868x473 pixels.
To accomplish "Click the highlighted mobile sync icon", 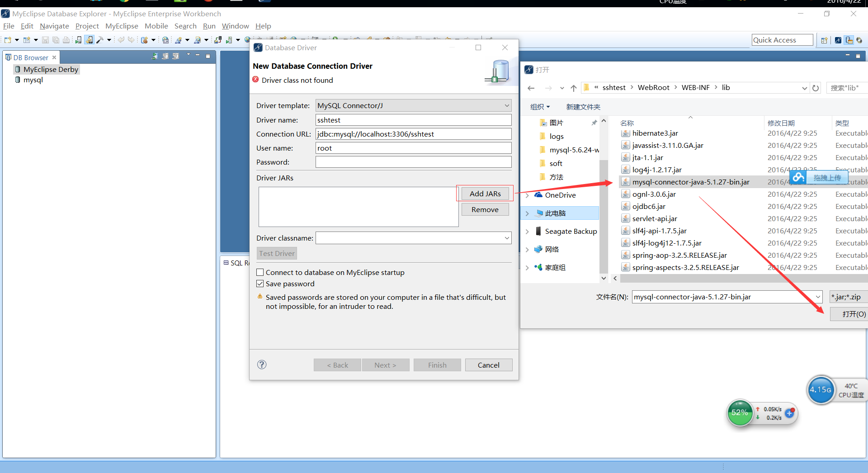I will pyautogui.click(x=89, y=40).
